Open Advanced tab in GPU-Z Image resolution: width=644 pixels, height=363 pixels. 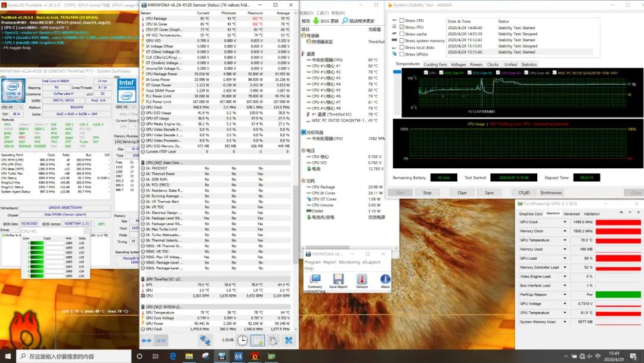(572, 214)
